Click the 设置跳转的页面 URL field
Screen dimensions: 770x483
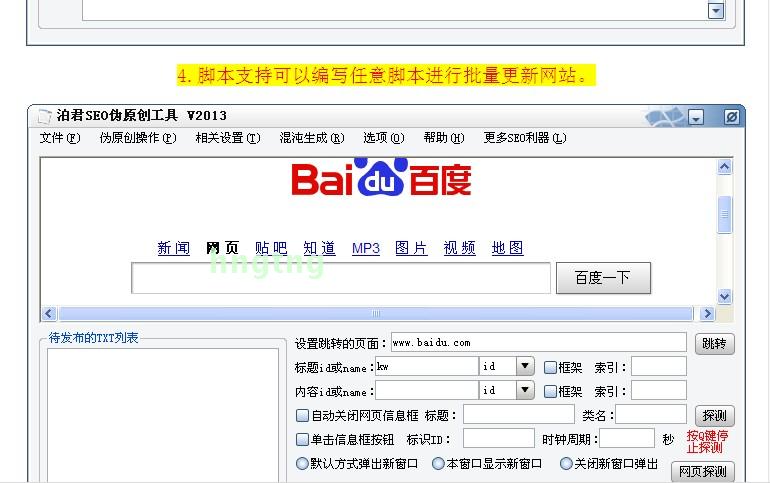(x=538, y=342)
